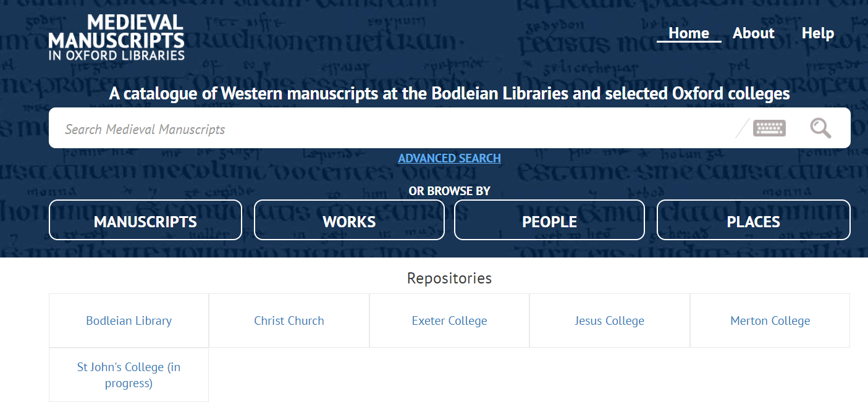Click the Repositories heading
The width and height of the screenshot is (868, 402).
(449, 278)
